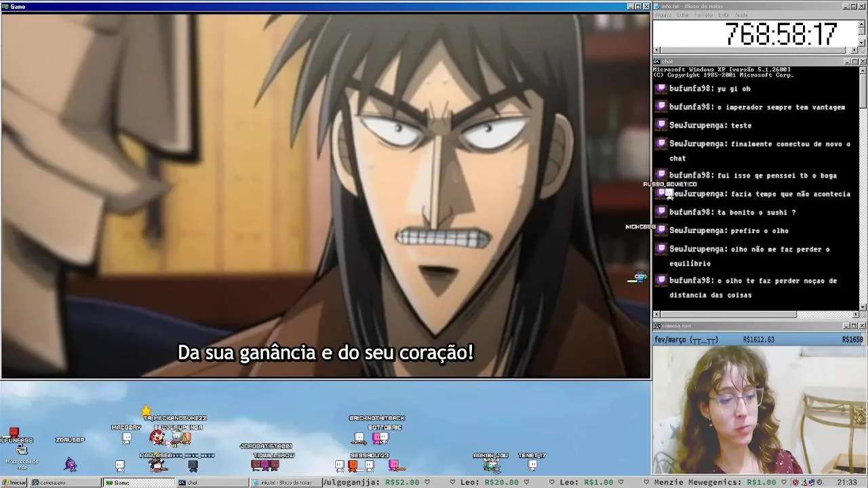Image resolution: width=868 pixels, height=488 pixels.
Task: Click the chat window horizontal scrollbar thumb
Action: pyautogui.click(x=728, y=314)
